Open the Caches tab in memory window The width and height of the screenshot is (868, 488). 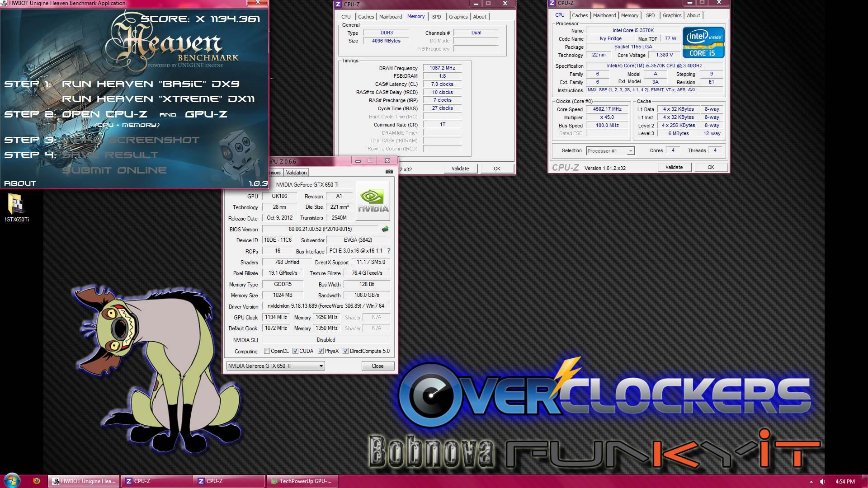[x=366, y=17]
